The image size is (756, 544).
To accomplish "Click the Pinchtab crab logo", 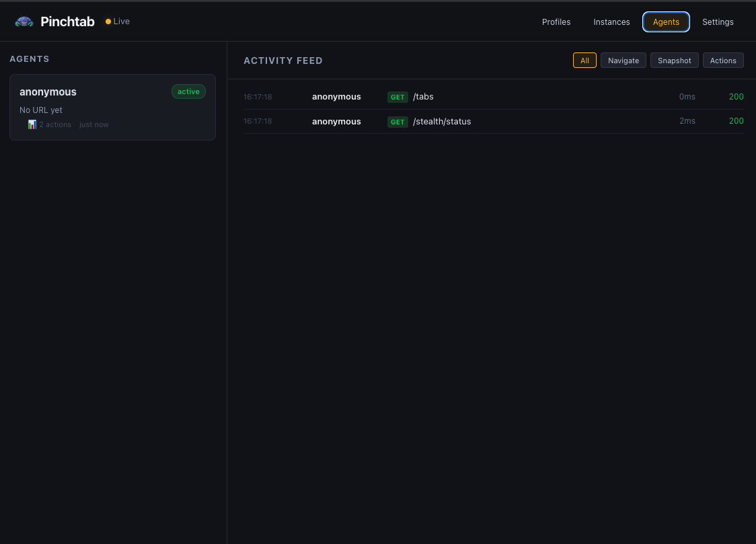I will point(24,21).
